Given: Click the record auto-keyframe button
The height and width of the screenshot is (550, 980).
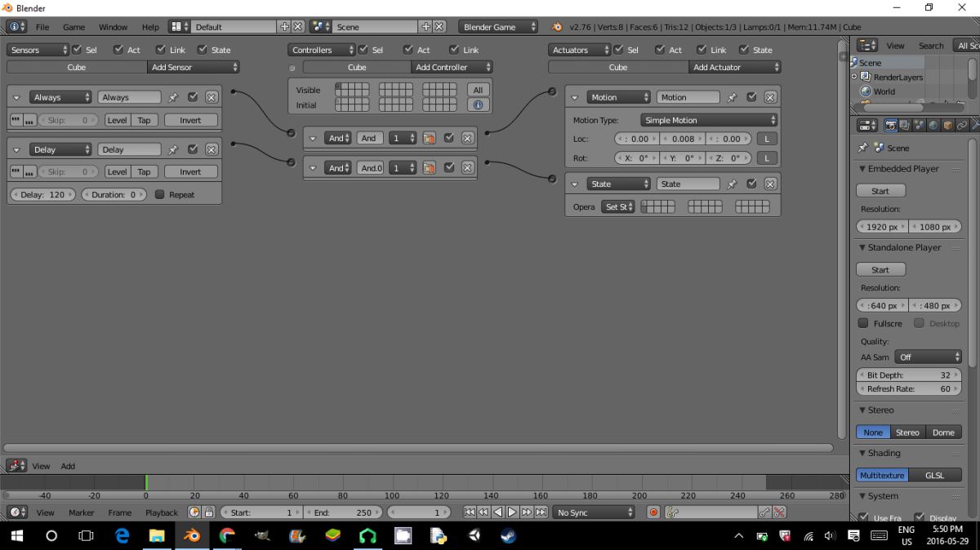Looking at the screenshot, I should click(x=653, y=512).
